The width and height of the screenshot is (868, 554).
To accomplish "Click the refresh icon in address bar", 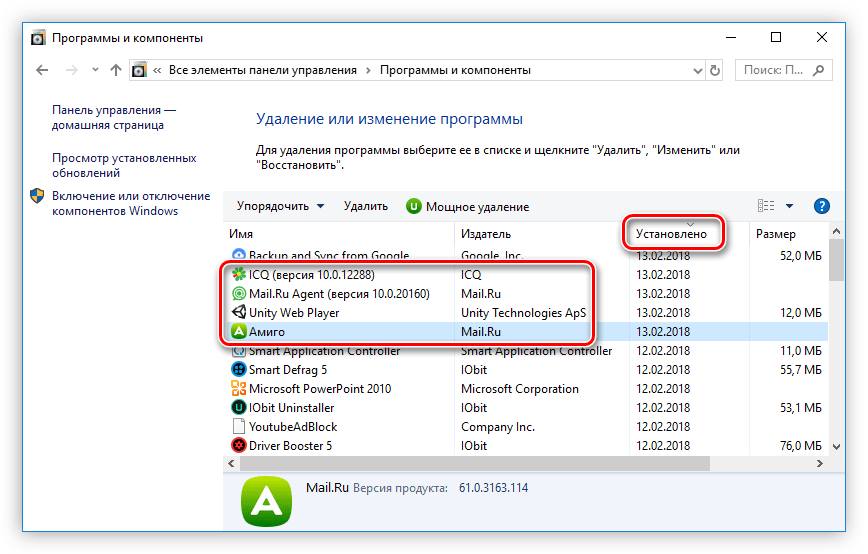I will point(715,70).
